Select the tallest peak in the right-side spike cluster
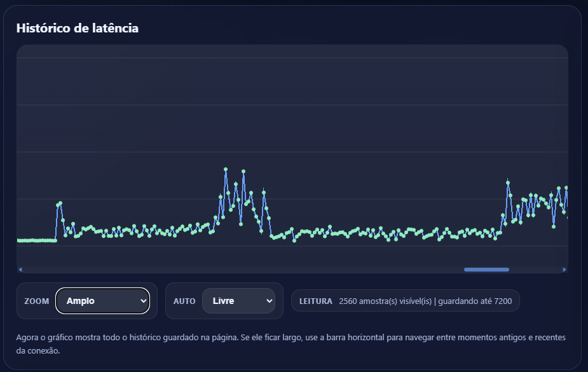Image resolution: width=588 pixels, height=372 pixels. tap(508, 183)
